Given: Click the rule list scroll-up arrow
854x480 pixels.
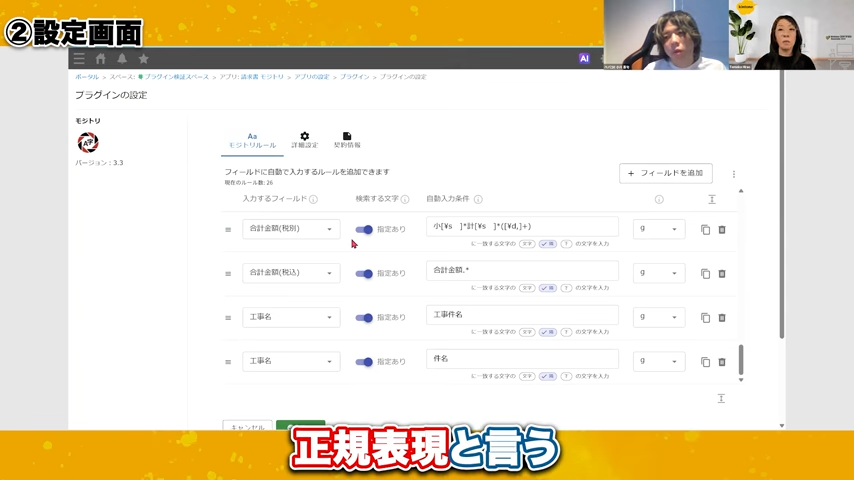Looking at the screenshot, I should pyautogui.click(x=741, y=191).
